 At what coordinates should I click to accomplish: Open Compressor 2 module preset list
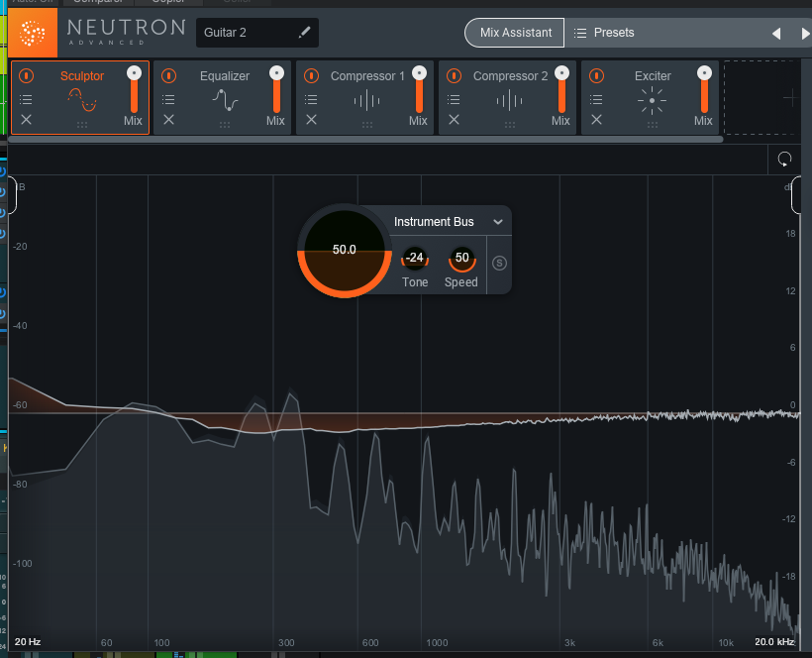[x=454, y=99]
